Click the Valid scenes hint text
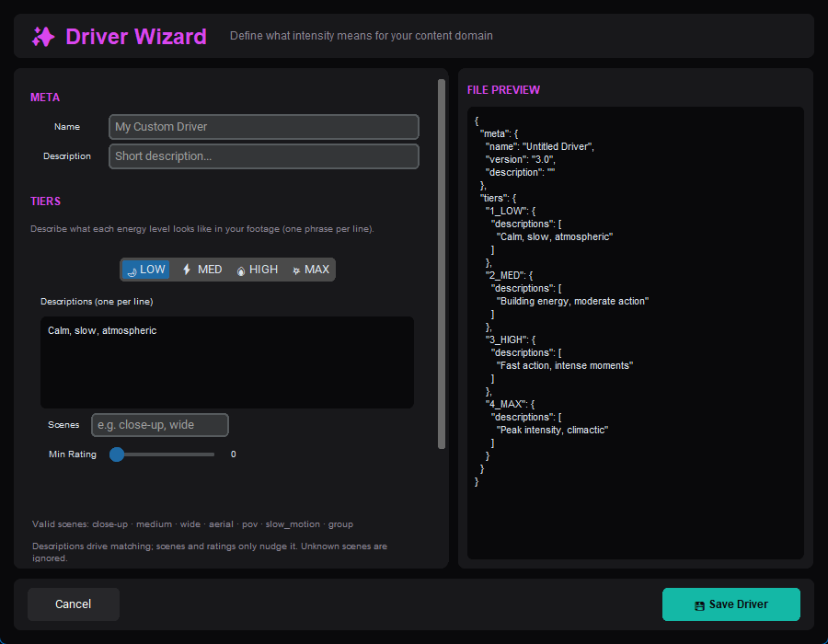 point(193,524)
